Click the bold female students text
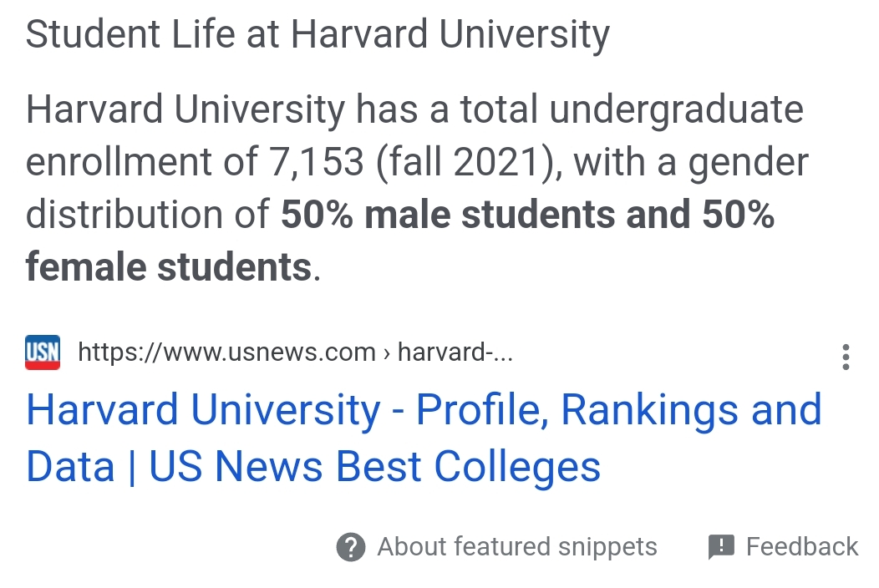 point(168,267)
